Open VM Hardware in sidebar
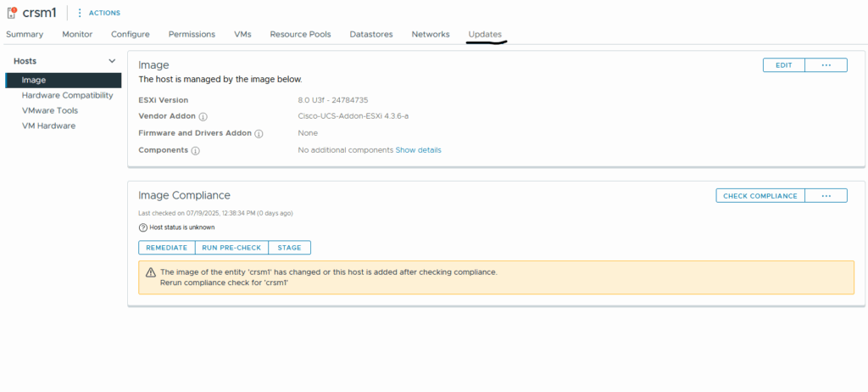Screen dimensions: 868x392 48,126
